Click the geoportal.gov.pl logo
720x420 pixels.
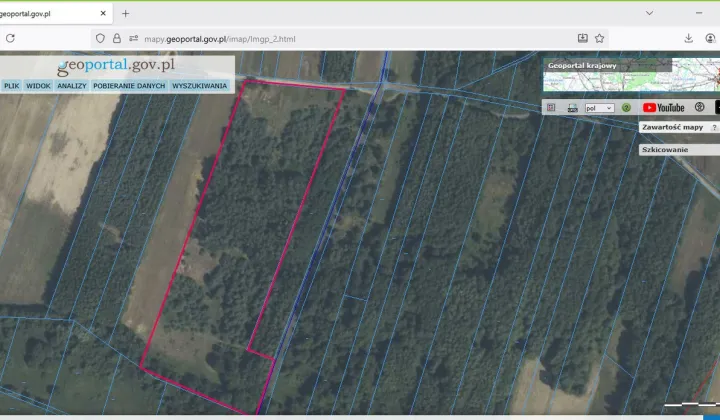tap(116, 66)
